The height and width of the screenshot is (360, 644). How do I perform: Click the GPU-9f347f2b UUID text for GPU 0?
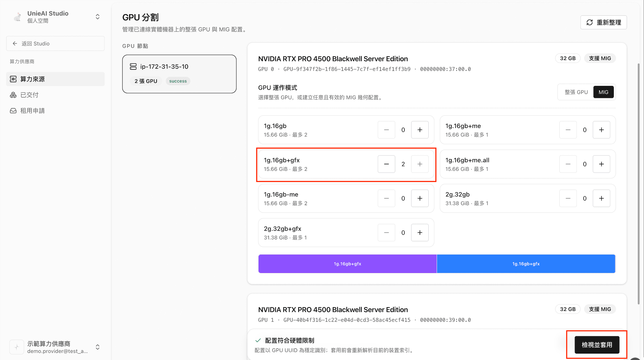tap(347, 69)
